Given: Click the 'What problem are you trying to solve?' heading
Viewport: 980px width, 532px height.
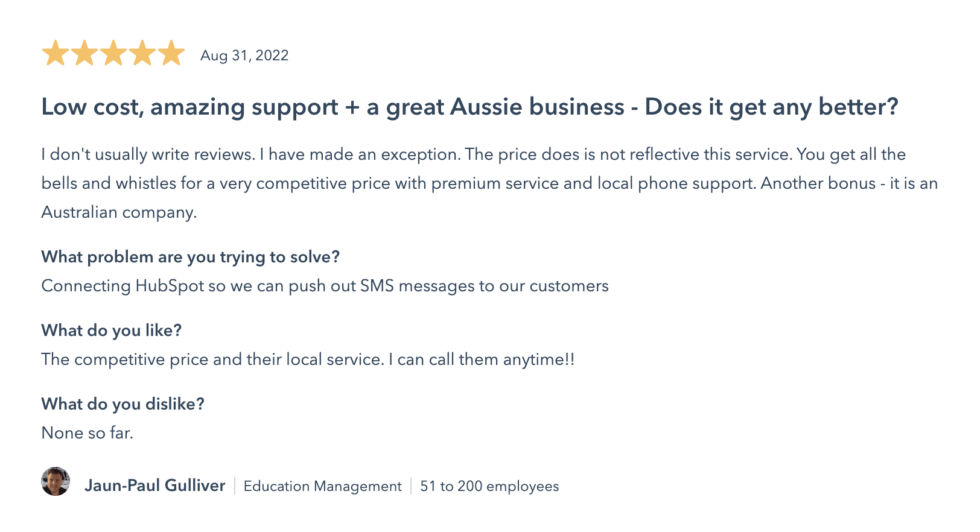Looking at the screenshot, I should coord(190,257).
